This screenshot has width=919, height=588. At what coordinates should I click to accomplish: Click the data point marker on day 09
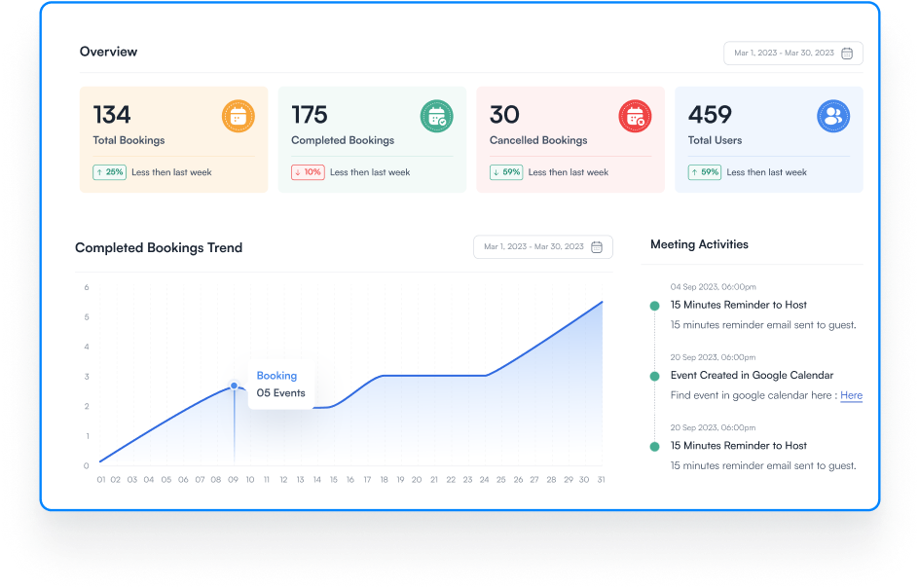[x=234, y=386]
